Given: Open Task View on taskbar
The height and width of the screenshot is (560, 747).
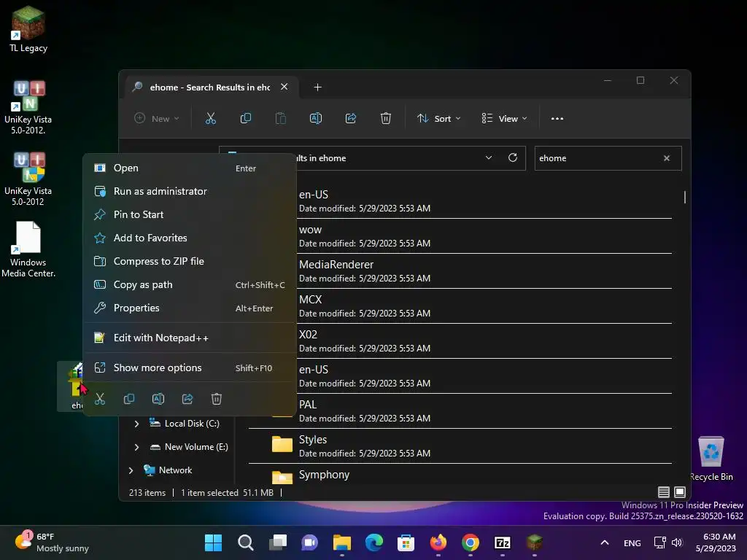Looking at the screenshot, I should point(277,542).
